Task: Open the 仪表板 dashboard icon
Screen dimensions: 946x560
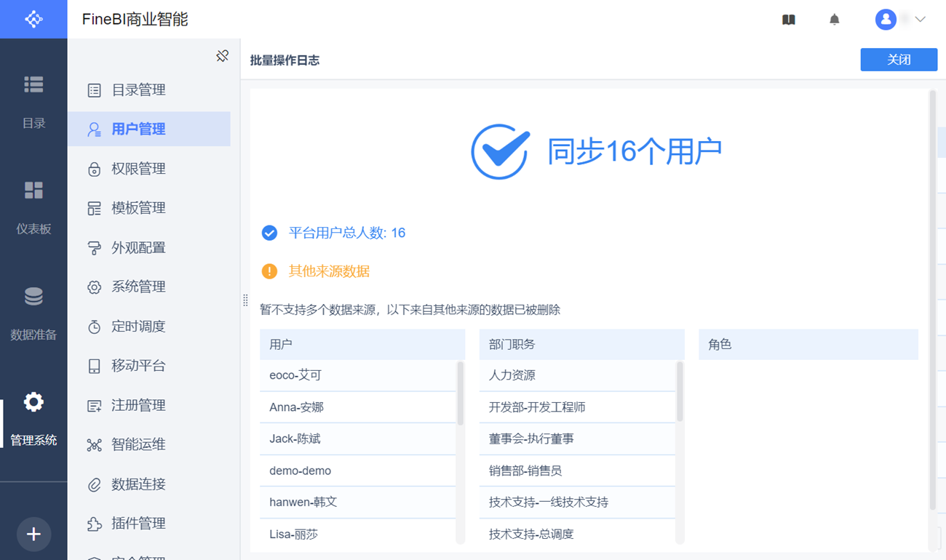Action: click(33, 191)
